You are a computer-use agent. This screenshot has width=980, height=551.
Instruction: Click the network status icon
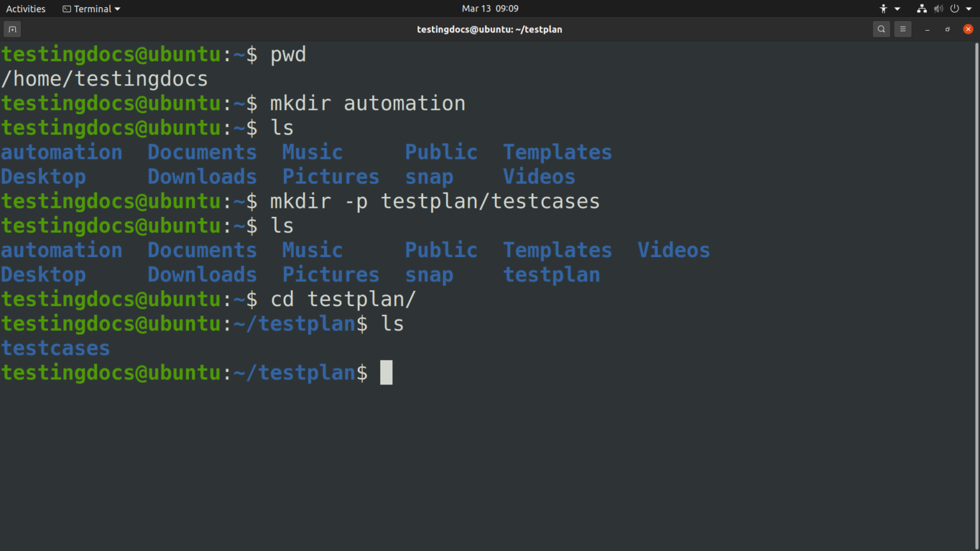(x=921, y=9)
